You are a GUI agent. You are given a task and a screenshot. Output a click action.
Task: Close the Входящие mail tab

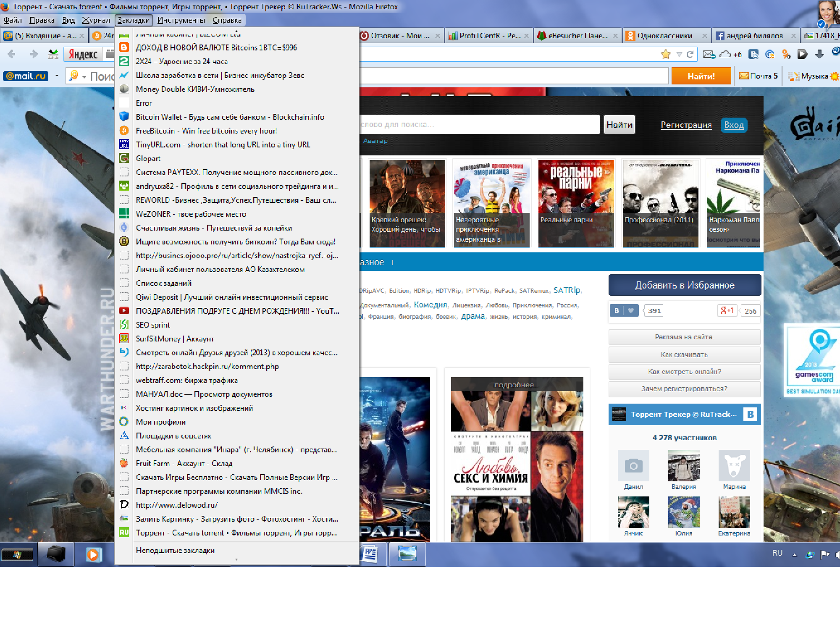tap(82, 36)
